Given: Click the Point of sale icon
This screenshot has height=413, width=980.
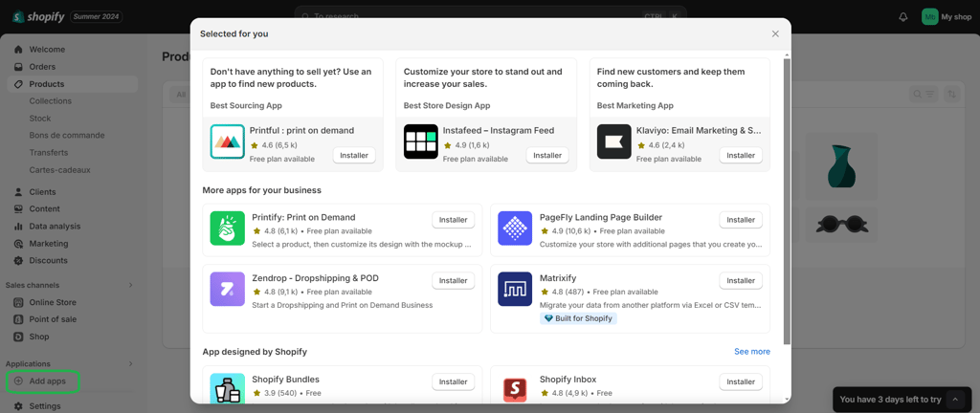Looking at the screenshot, I should pyautogui.click(x=18, y=319).
